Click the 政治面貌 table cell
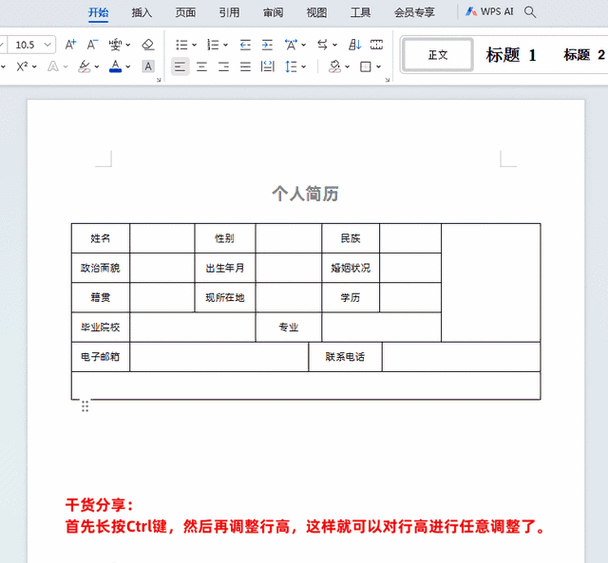Screen dimensions: 608x563 (100, 268)
